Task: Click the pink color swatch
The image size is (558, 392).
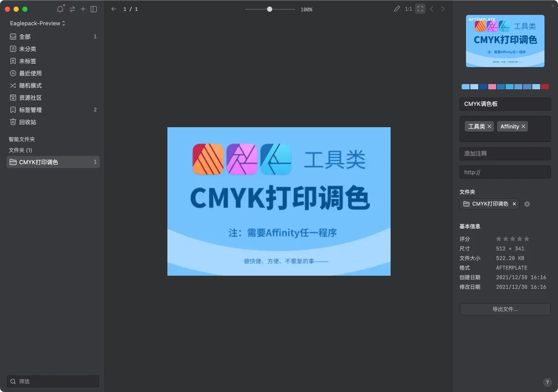Action: point(492,87)
